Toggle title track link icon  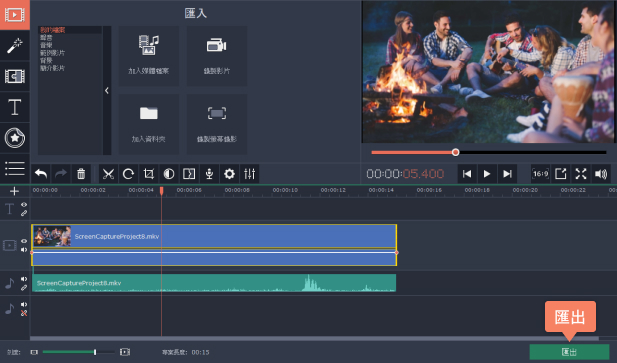(24, 213)
